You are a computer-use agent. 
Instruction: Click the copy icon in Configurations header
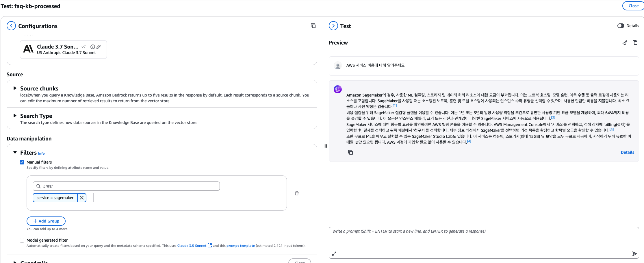[313, 26]
